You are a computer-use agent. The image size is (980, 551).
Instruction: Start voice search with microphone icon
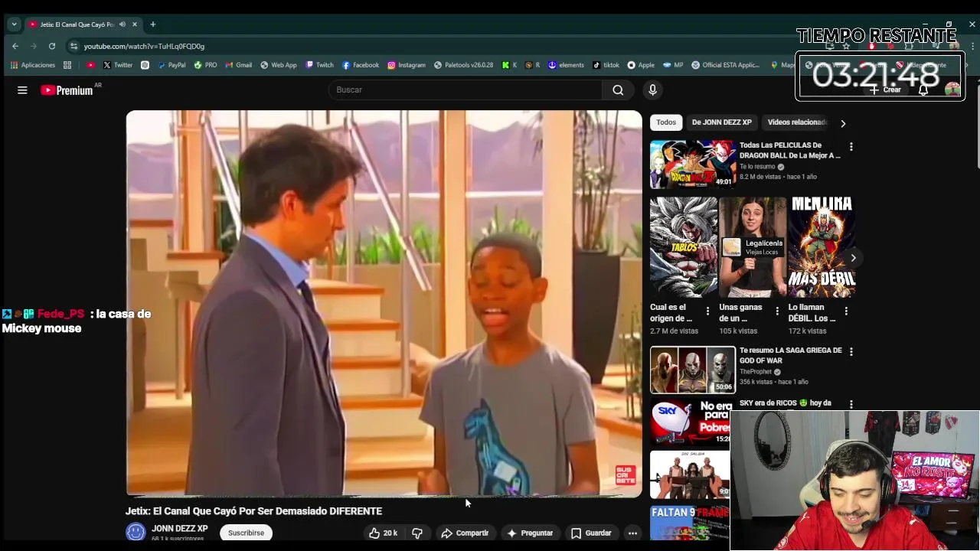click(x=652, y=90)
